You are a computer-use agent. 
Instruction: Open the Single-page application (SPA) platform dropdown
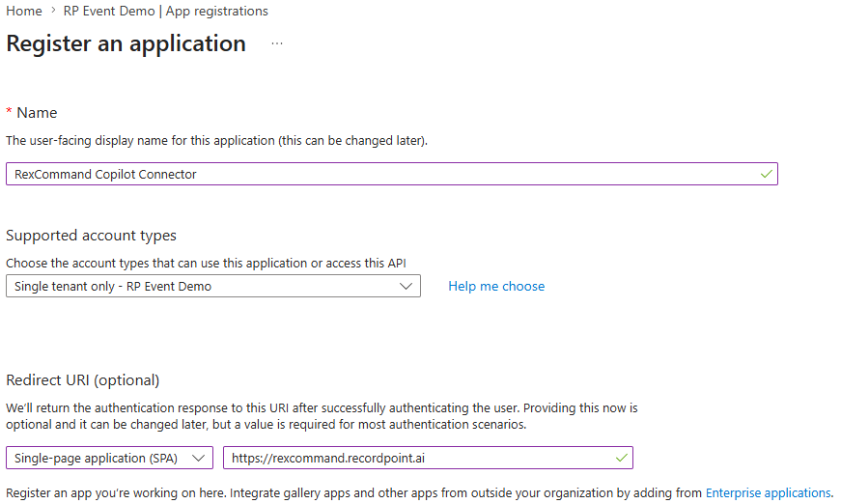pyautogui.click(x=109, y=458)
